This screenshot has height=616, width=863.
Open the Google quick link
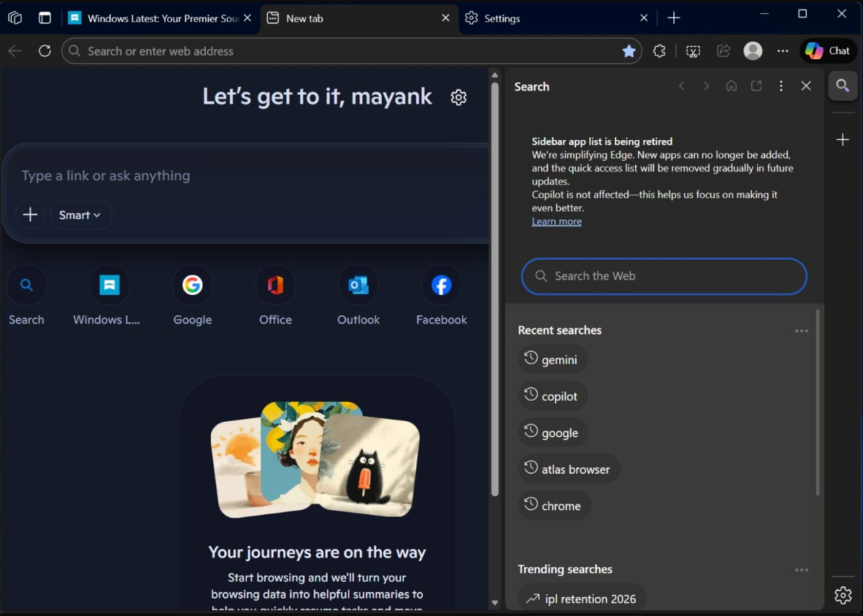[193, 296]
